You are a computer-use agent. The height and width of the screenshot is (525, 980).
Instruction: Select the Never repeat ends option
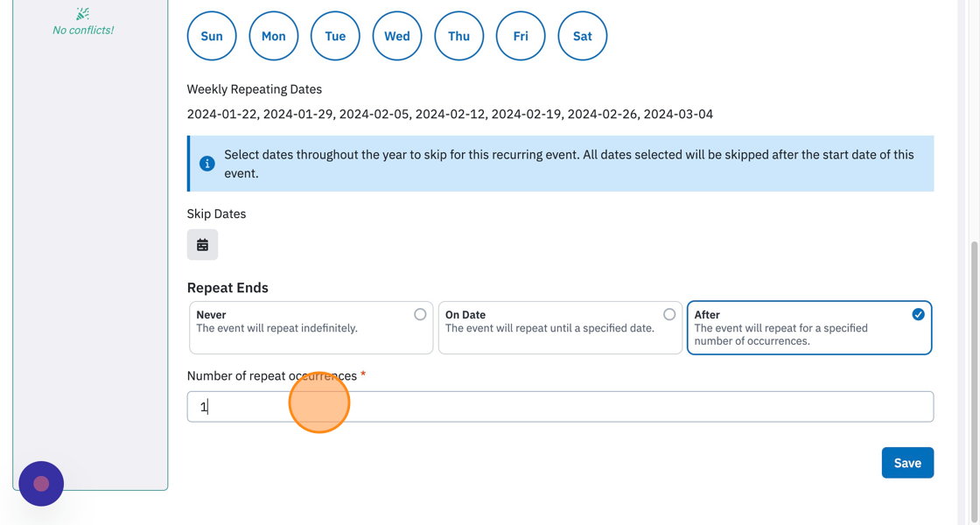click(x=311, y=327)
